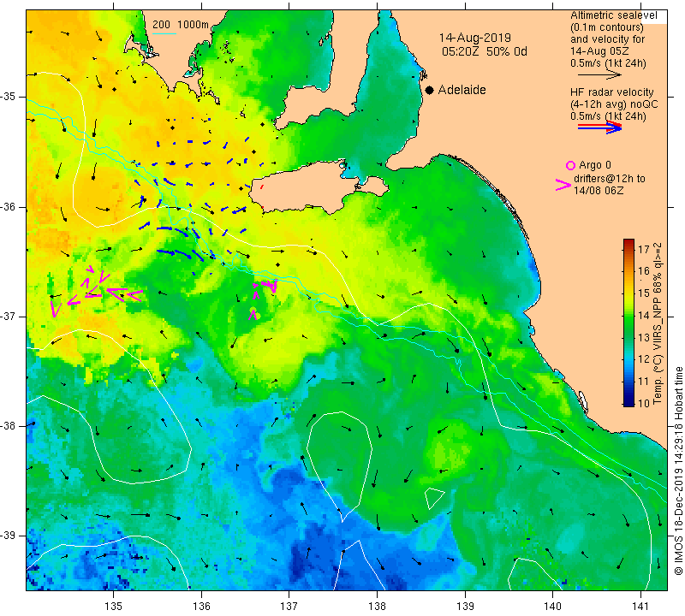685x616 pixels.
Task: Click the -39 latitude axis label
Action: [9, 536]
